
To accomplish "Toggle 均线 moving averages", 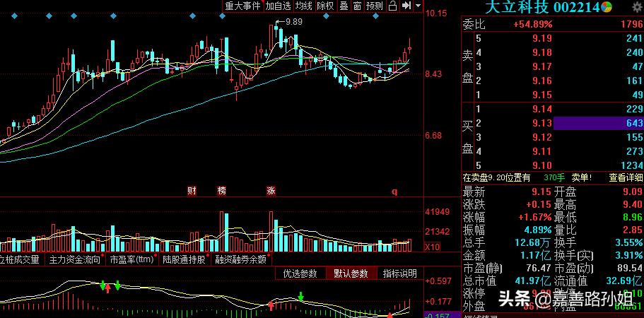I will (305, 6).
